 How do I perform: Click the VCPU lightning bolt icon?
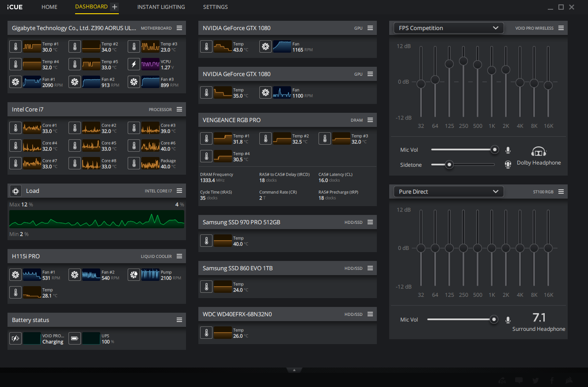134,64
